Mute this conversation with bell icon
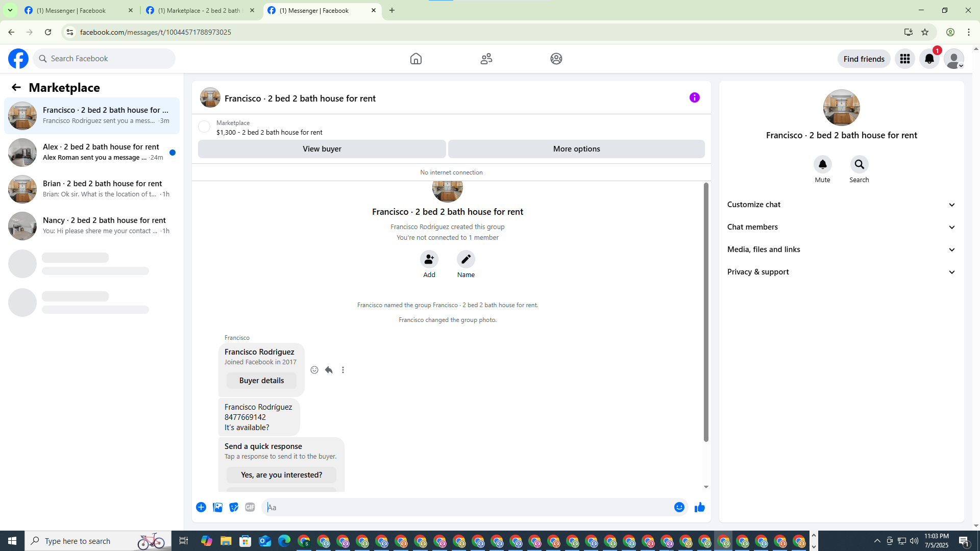 click(x=822, y=164)
